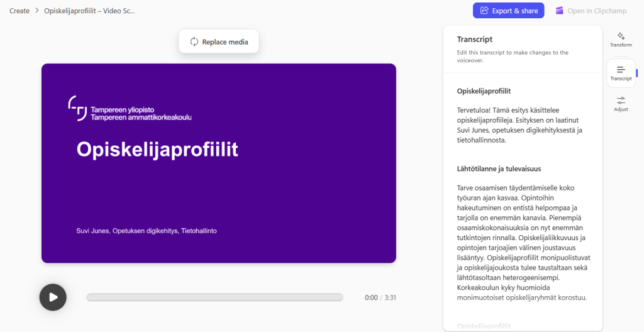644x332 pixels.
Task: Click Open in Clipchamp button
Action: (591, 11)
